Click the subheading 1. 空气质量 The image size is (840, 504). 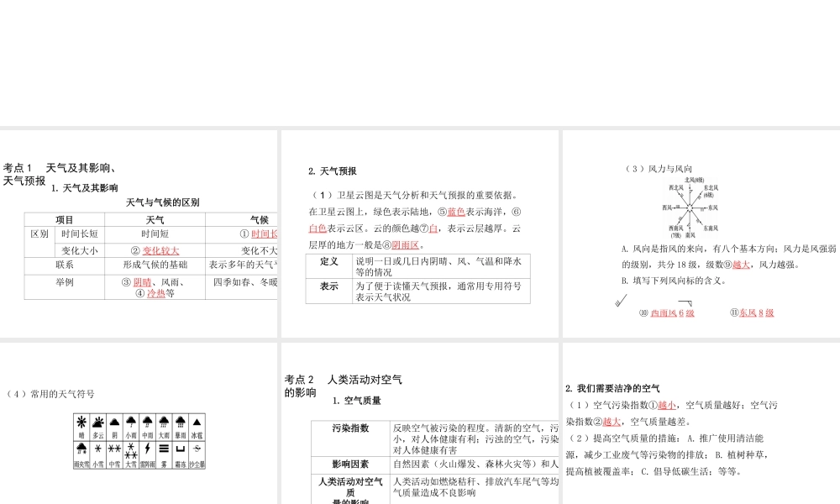coord(356,401)
